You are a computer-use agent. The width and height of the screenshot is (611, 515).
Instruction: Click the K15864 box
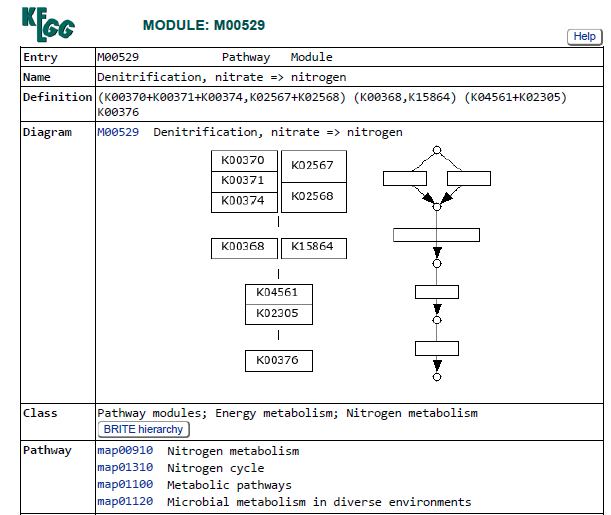(313, 247)
